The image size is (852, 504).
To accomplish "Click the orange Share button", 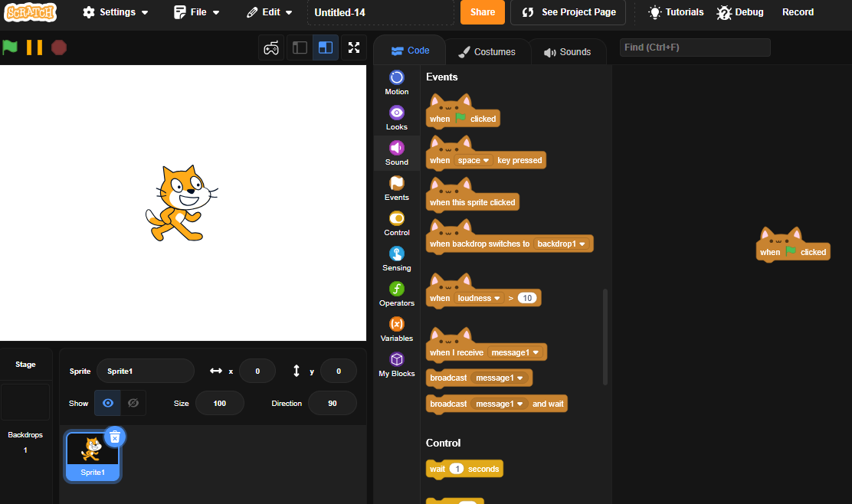I will 483,12.
